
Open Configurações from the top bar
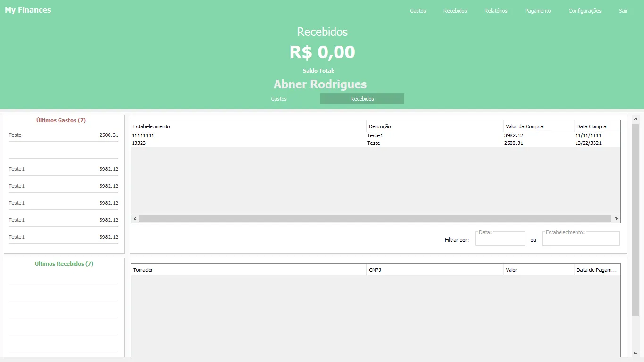pos(585,11)
